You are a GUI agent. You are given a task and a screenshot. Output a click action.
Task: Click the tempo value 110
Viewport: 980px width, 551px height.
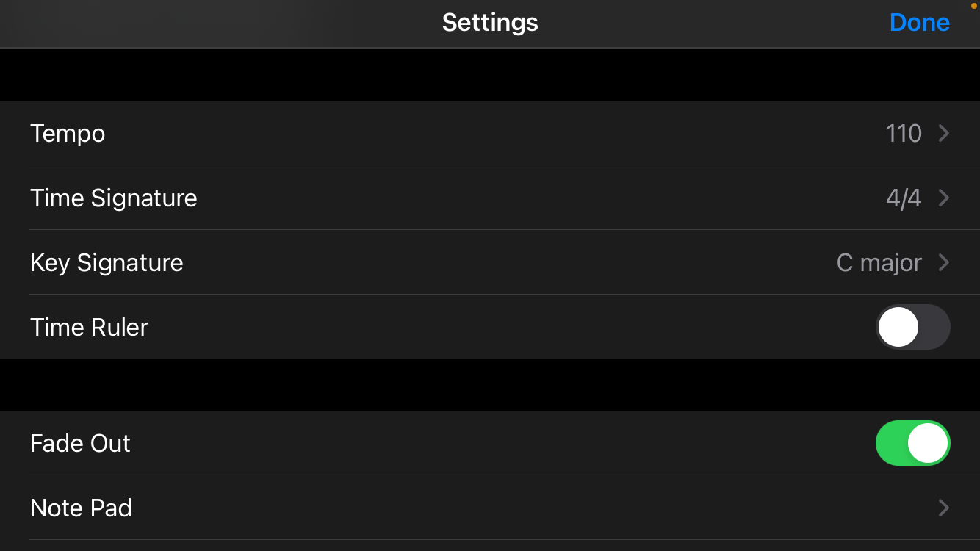903,134
